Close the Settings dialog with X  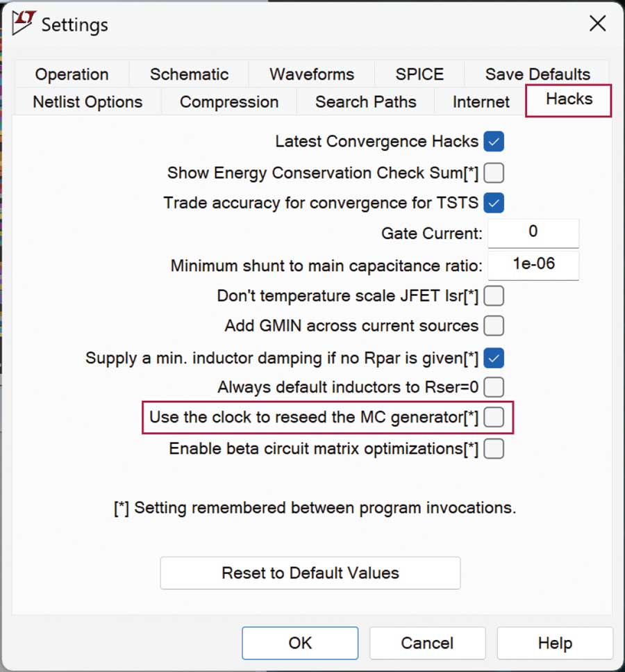point(597,24)
